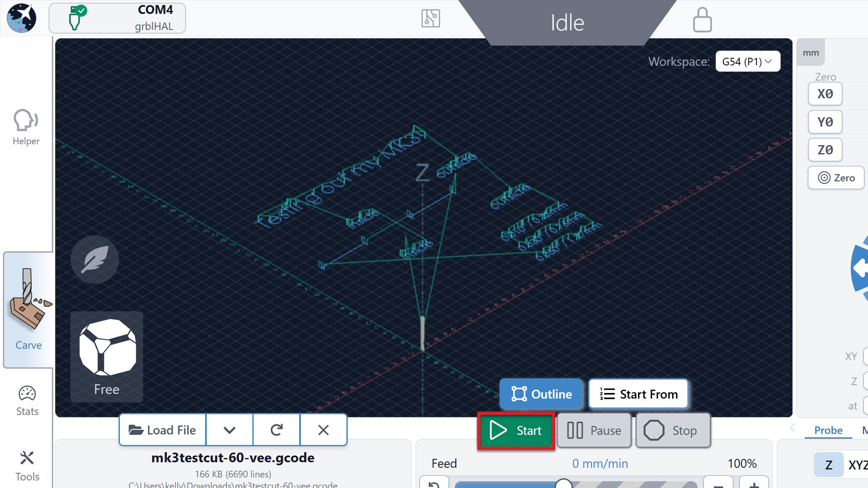Select the Probe tab

point(828,430)
